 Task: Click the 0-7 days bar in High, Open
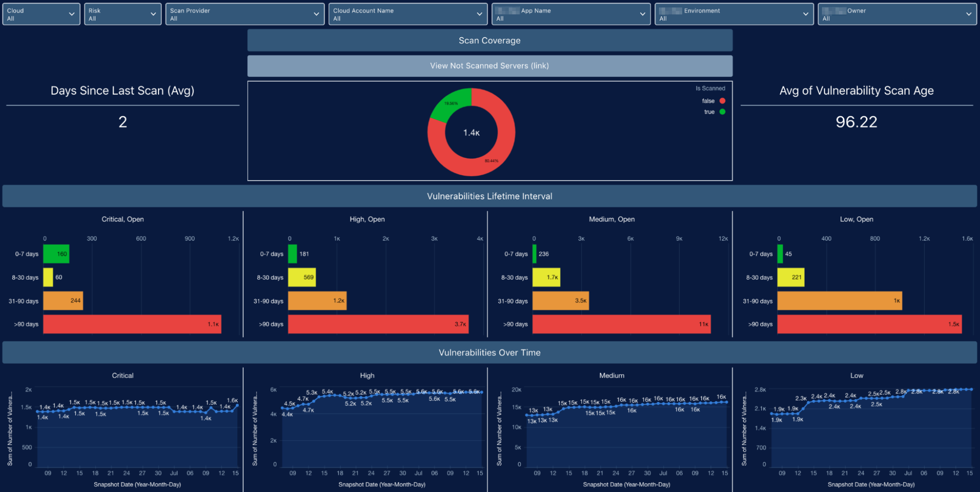(292, 253)
